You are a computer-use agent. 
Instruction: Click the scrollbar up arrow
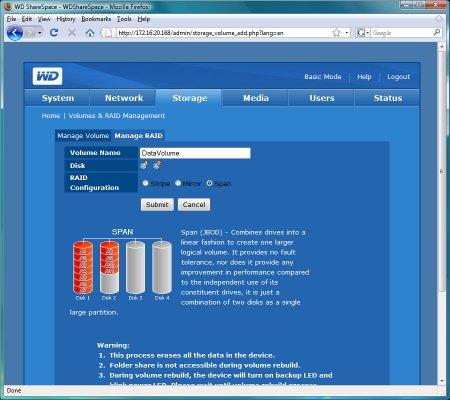coord(442,47)
